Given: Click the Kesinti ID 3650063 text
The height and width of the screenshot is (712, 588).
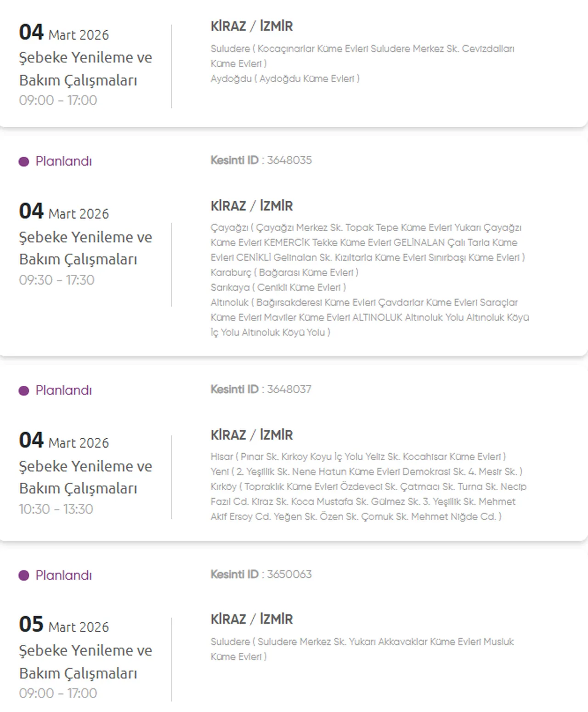Looking at the screenshot, I should (261, 575).
